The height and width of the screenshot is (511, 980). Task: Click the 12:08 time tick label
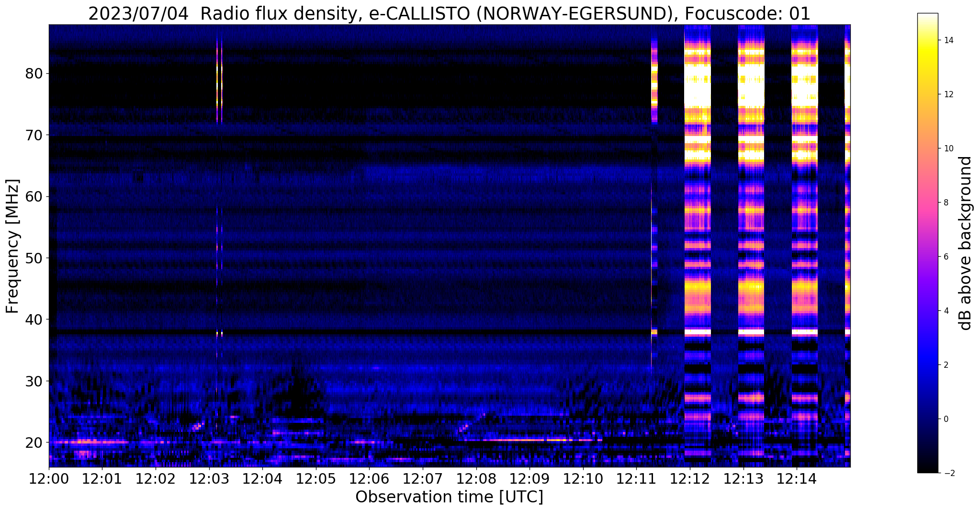pyautogui.click(x=476, y=478)
